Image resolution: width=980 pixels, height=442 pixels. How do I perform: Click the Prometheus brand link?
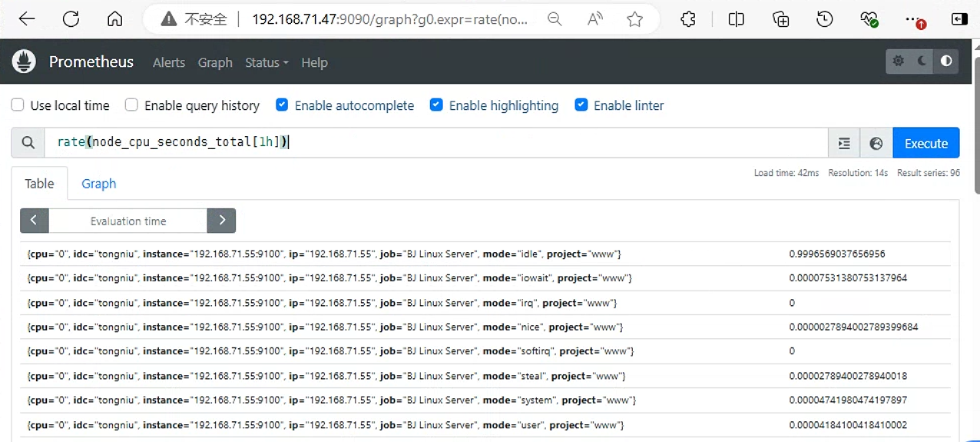coord(91,61)
